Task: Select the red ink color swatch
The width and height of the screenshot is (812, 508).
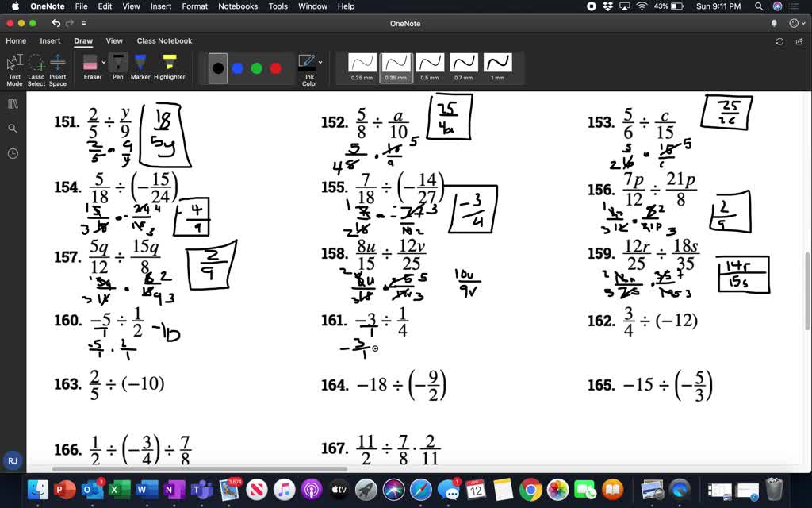Action: (275, 67)
